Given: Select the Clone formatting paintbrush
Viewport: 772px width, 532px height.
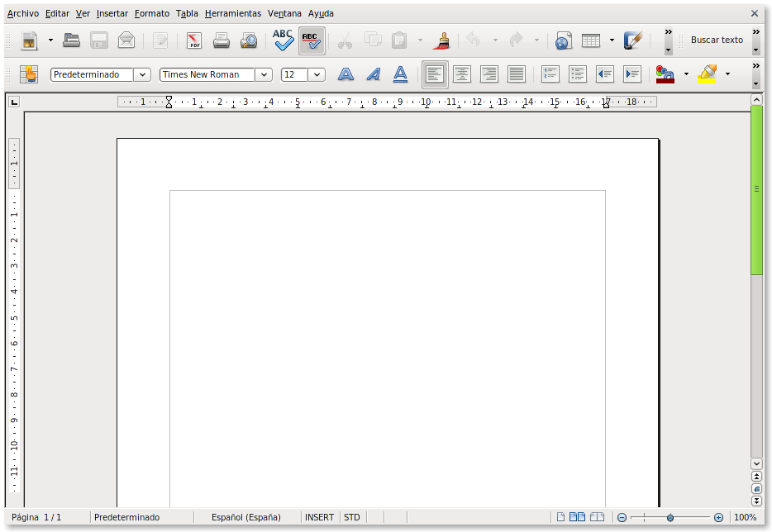Looking at the screenshot, I should (442, 40).
